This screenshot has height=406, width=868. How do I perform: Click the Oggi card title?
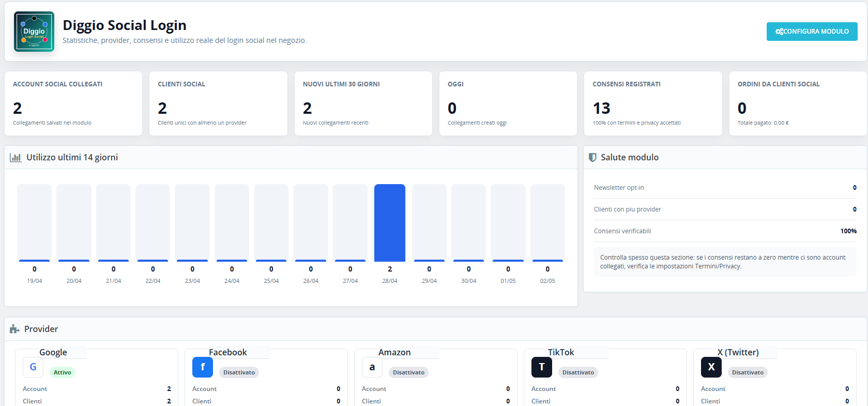455,84
